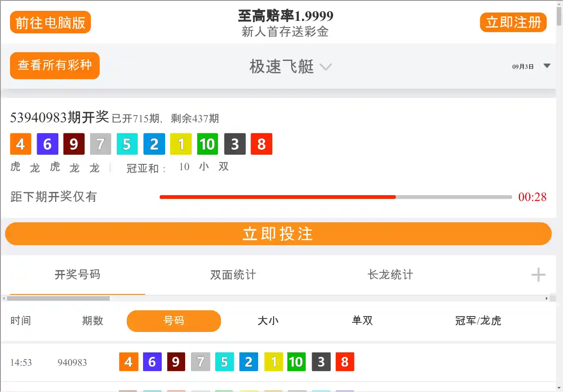Click the horizontal scrollbar under the tabs
The image size is (563, 392).
[58, 299]
